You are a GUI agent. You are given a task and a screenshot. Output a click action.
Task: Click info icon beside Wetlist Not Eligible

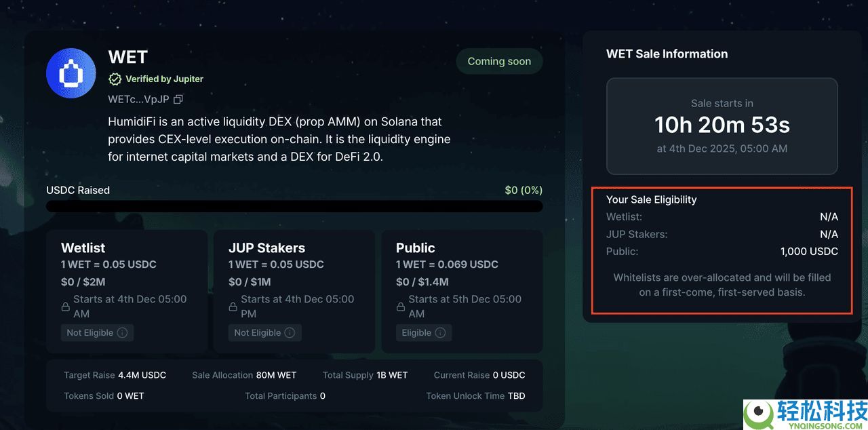tap(123, 333)
